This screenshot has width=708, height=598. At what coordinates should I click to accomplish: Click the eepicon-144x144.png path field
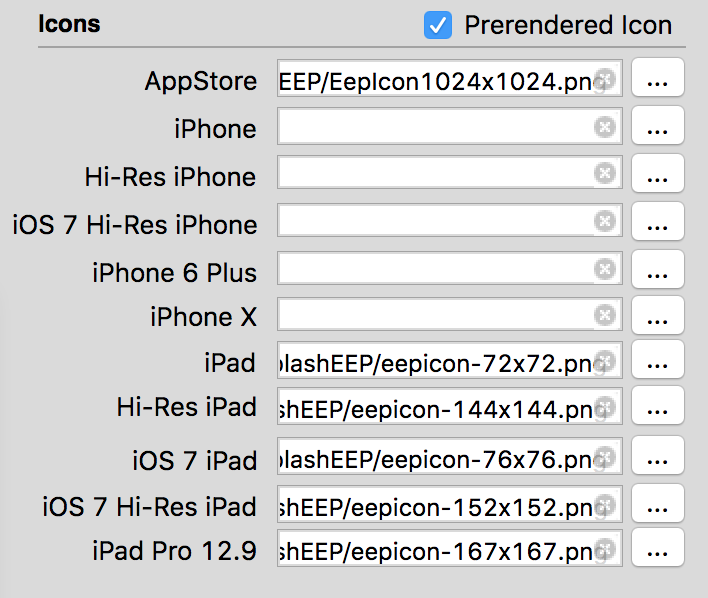[x=435, y=407]
